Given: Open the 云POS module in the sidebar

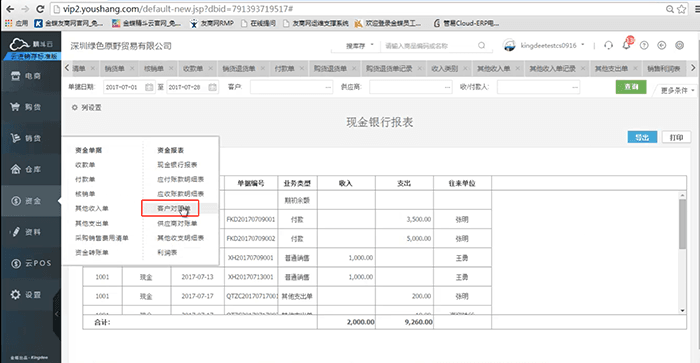Looking at the screenshot, I should [30, 263].
